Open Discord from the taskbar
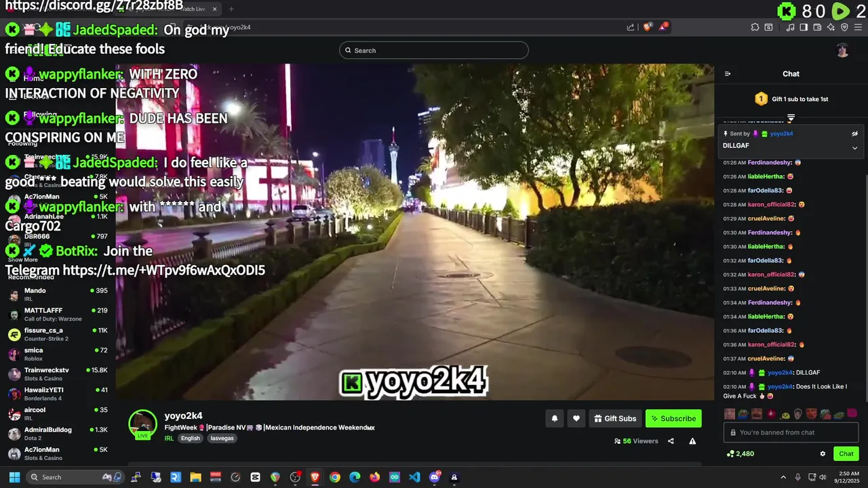This screenshot has width=868, height=488. coord(435,477)
